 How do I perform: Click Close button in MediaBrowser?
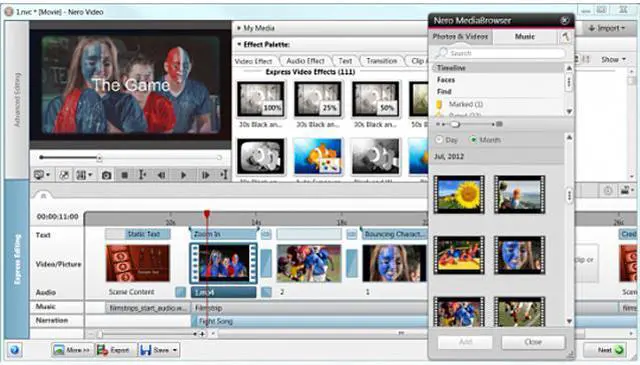(533, 342)
